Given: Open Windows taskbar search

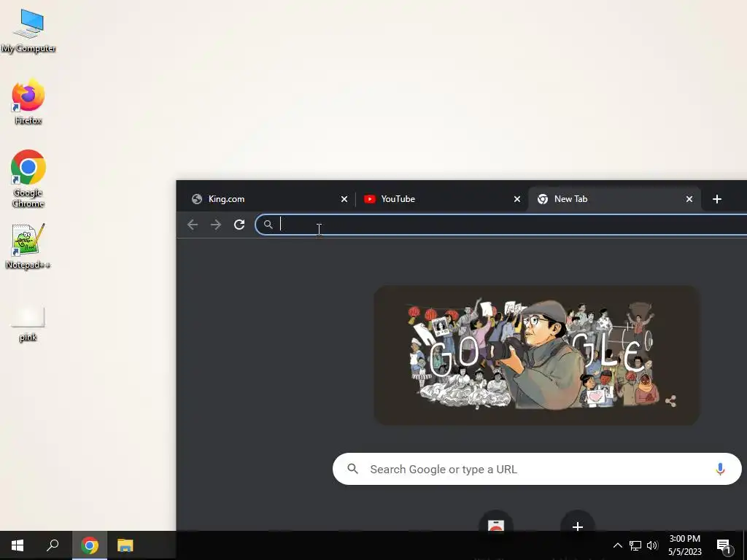Looking at the screenshot, I should click(x=53, y=545).
